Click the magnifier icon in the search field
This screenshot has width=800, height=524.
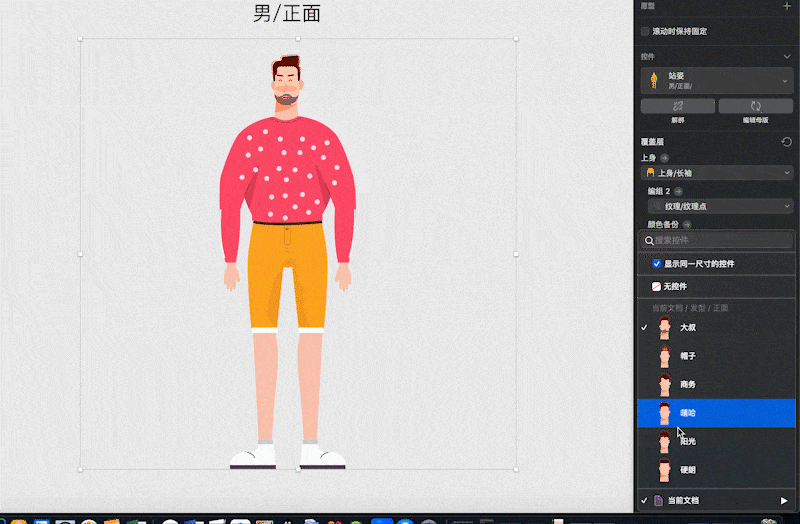click(x=649, y=241)
